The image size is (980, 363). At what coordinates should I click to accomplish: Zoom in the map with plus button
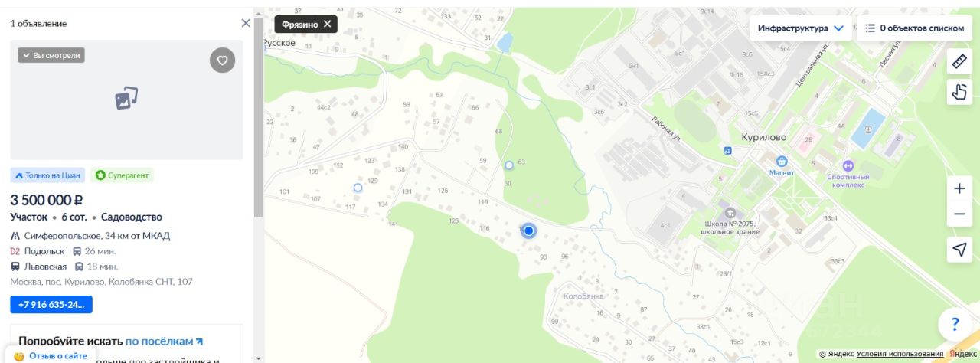[x=959, y=188]
